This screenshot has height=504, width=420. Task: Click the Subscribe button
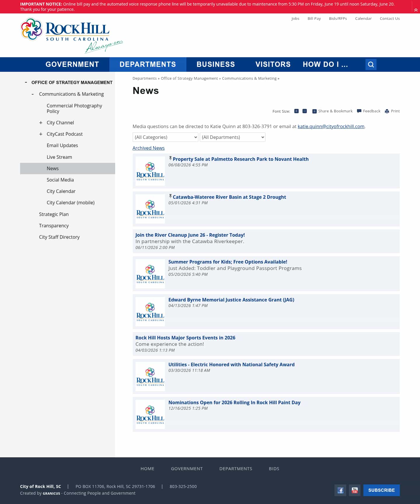[381, 490]
